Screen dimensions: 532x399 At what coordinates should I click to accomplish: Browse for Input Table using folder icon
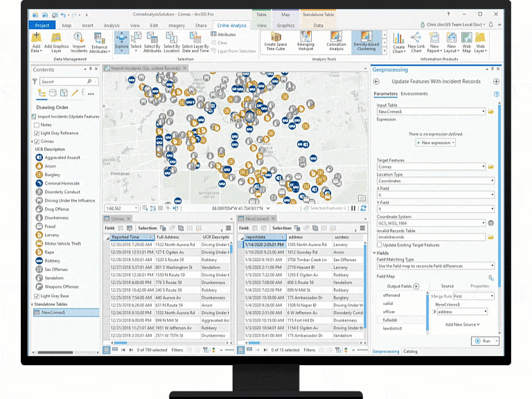[490, 112]
